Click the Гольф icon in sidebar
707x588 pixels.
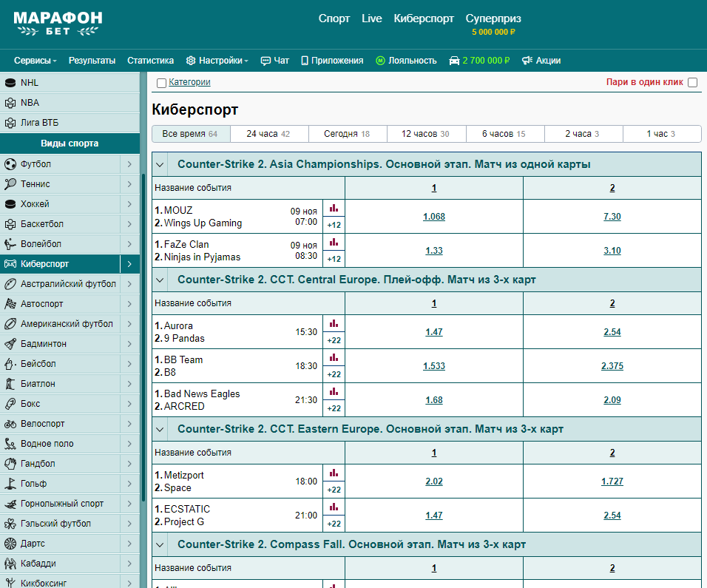coord(10,484)
